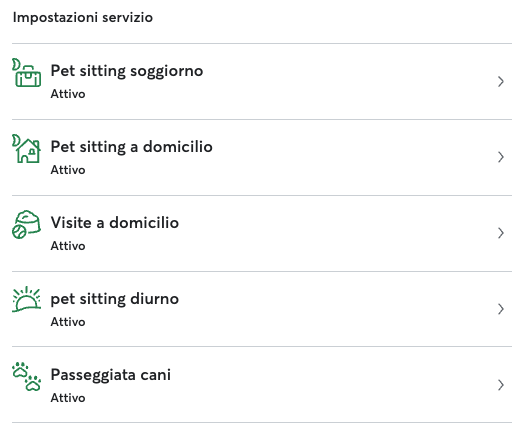
Task: Select the pet sitting diurno title
Action: point(115,300)
